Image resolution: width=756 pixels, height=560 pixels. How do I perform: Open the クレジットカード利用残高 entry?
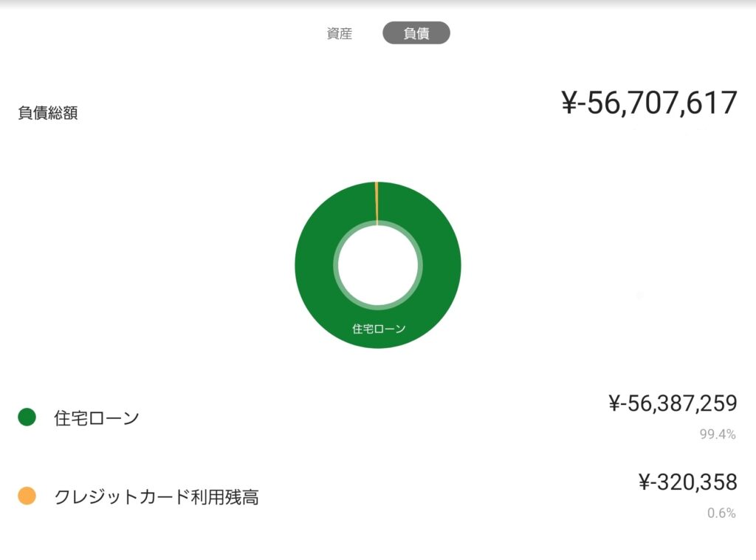coord(157,497)
